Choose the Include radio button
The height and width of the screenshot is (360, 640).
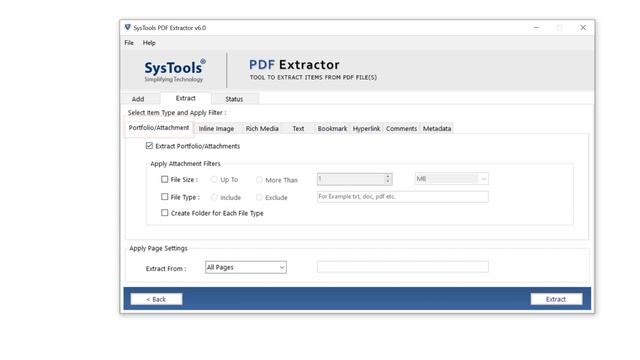214,197
